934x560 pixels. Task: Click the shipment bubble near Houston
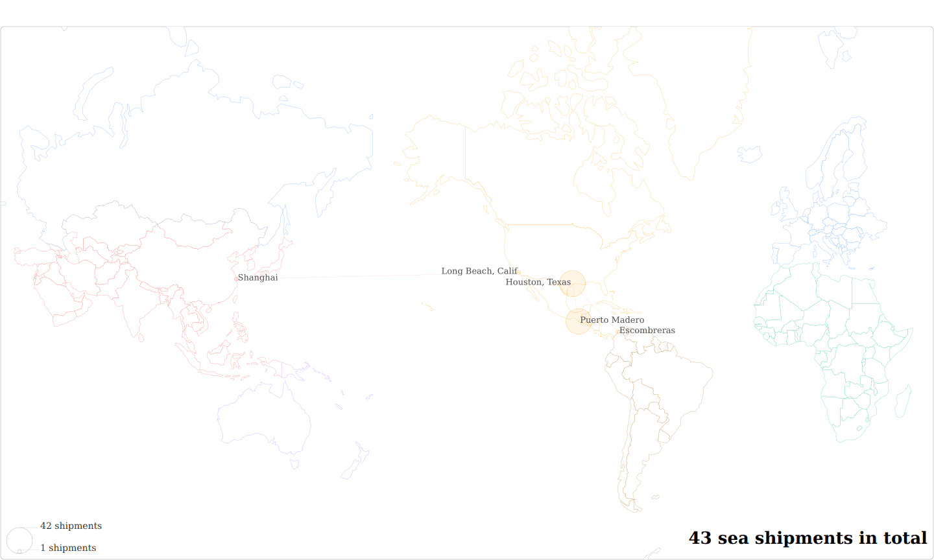click(573, 284)
